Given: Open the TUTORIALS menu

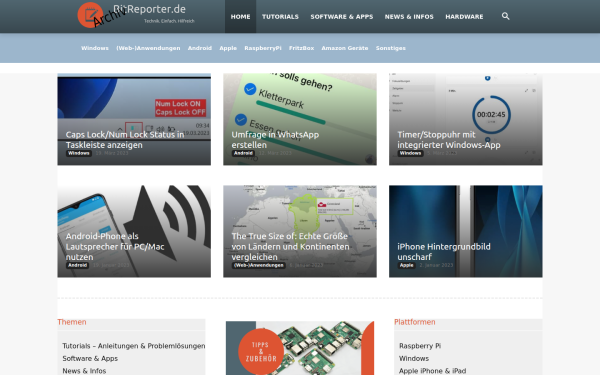Looking at the screenshot, I should pos(280,16).
